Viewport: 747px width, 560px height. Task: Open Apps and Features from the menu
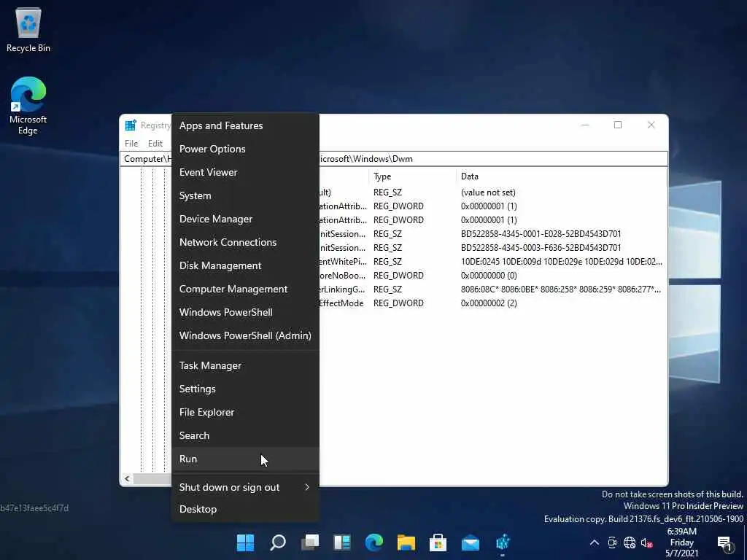(245, 125)
